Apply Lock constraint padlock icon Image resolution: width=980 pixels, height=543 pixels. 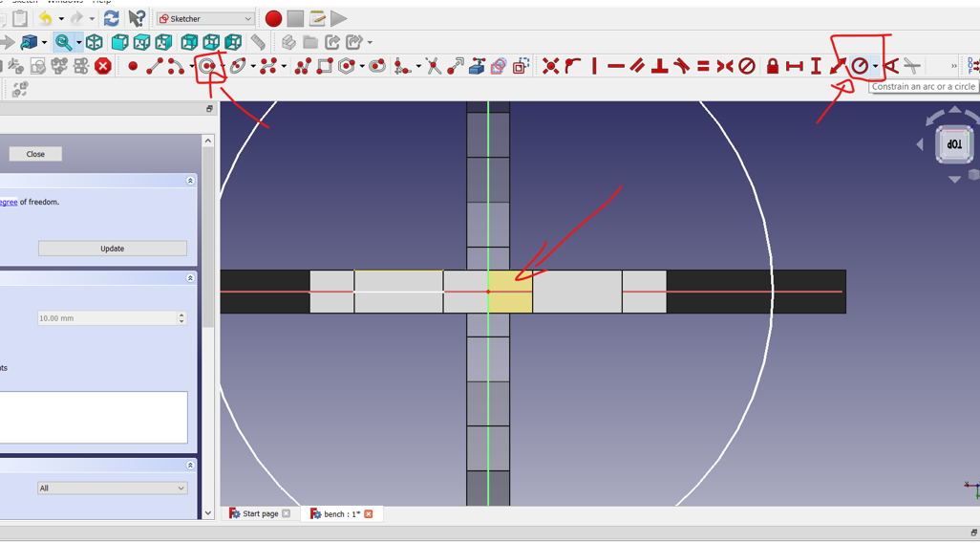pyautogui.click(x=773, y=66)
